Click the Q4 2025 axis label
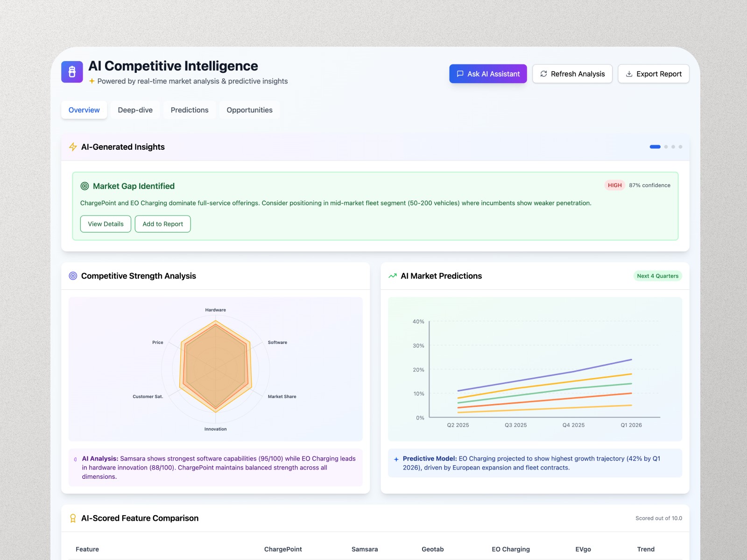This screenshot has height=560, width=747. (574, 425)
